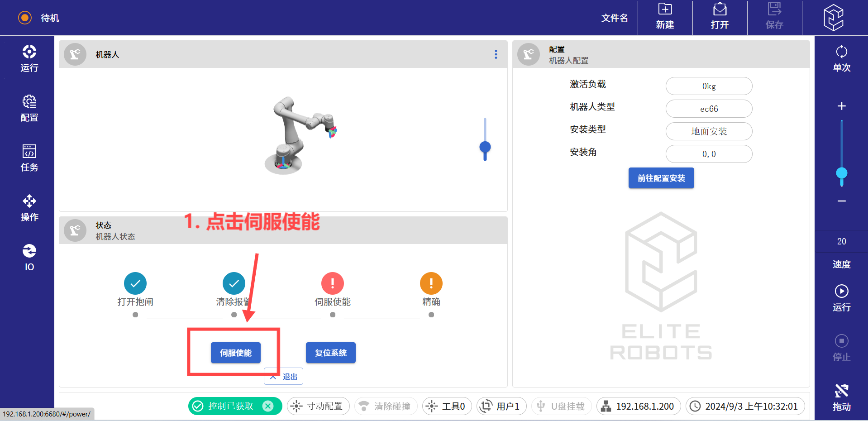
Task: Create a new file with 新建
Action: pyautogui.click(x=665, y=17)
